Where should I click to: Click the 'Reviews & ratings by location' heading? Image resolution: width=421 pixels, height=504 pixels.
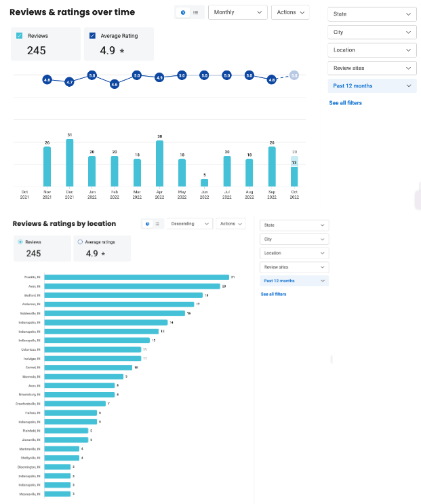(x=64, y=224)
